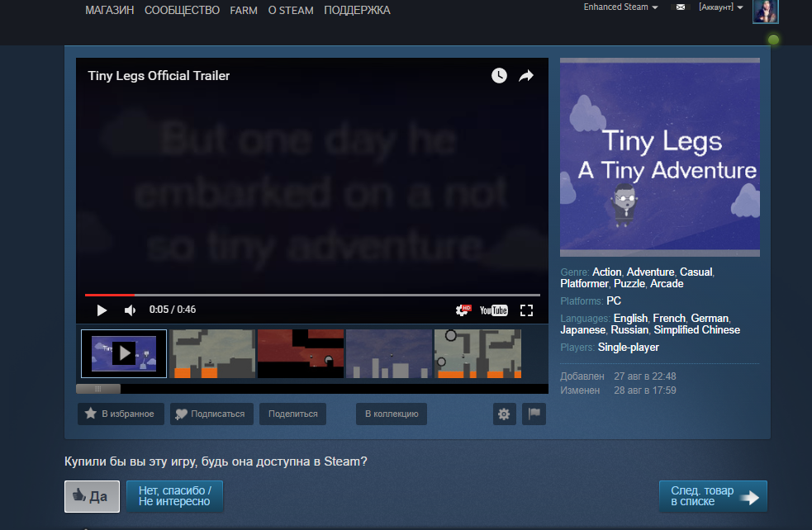The height and width of the screenshot is (530, 812).
Task: Select the trailer video thumbnail with play icon
Action: pyautogui.click(x=124, y=353)
